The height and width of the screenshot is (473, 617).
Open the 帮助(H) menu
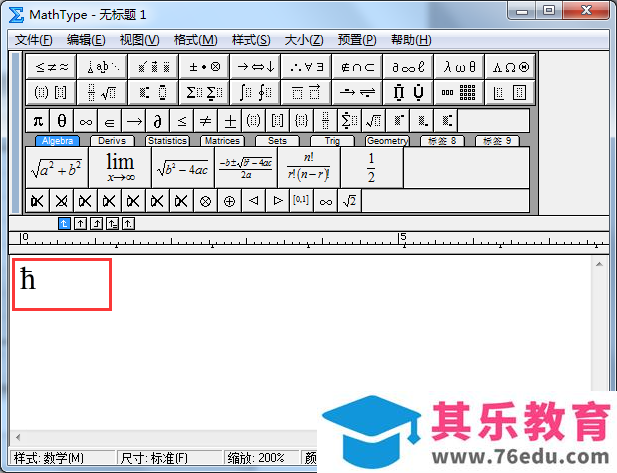pos(411,40)
